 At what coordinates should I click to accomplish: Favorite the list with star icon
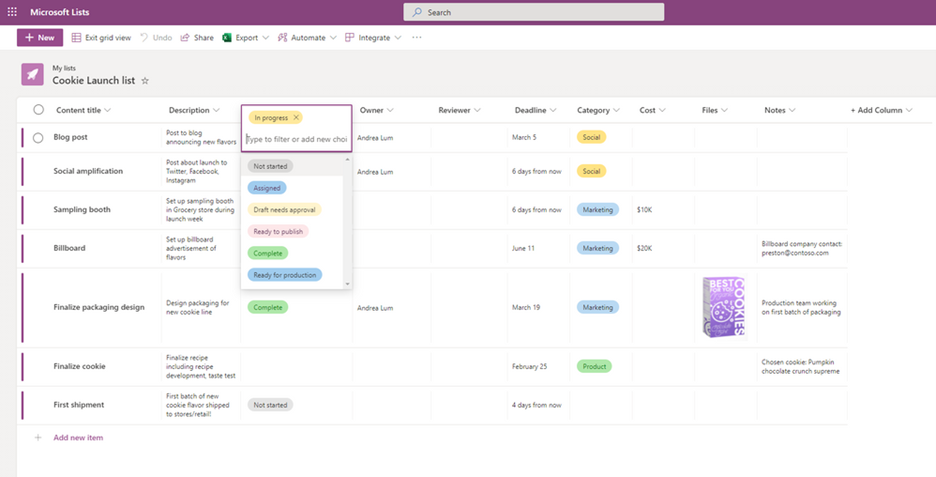144,81
